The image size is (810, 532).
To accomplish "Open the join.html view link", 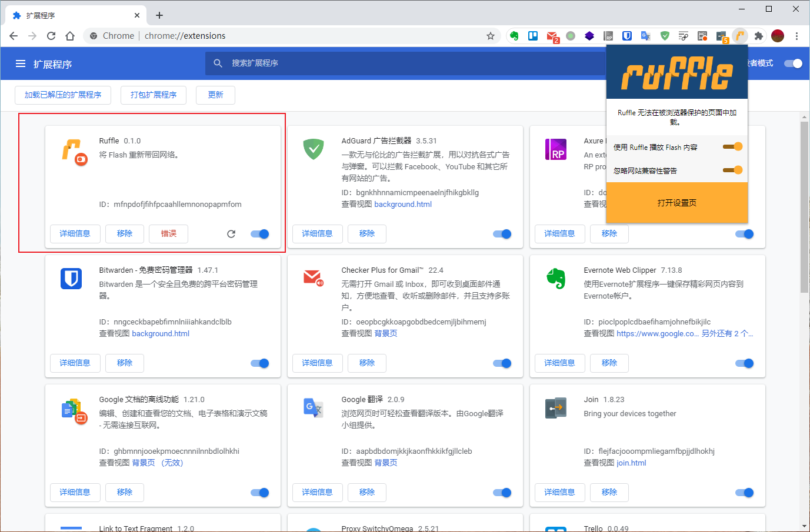I will click(631, 463).
